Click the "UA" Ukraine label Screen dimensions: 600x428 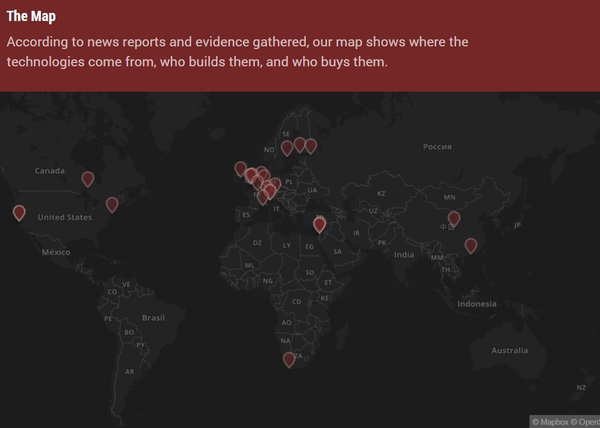tap(312, 190)
